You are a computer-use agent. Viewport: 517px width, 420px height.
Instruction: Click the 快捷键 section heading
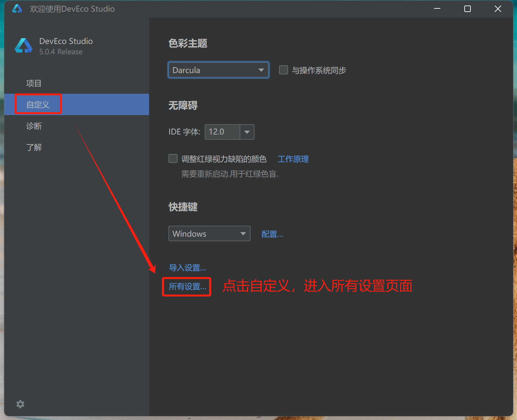click(x=183, y=207)
